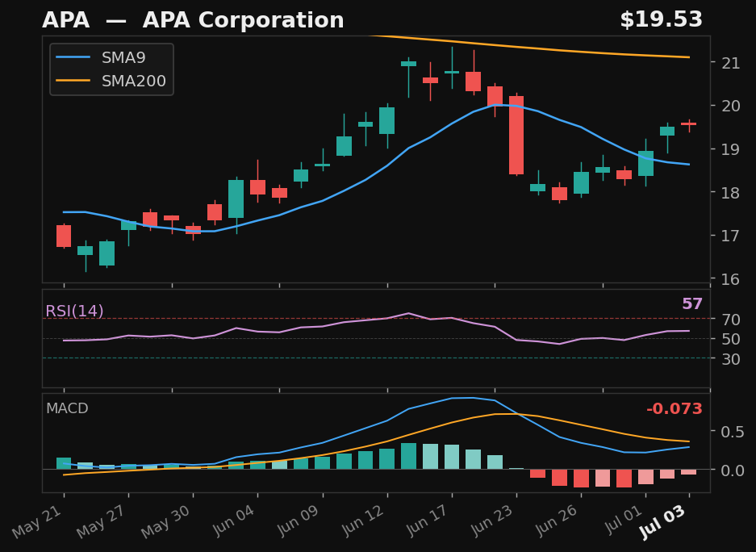The height and width of the screenshot is (552, 756).
Task: Click the green MACD histogram bar at Jun 12
Action: (387, 458)
